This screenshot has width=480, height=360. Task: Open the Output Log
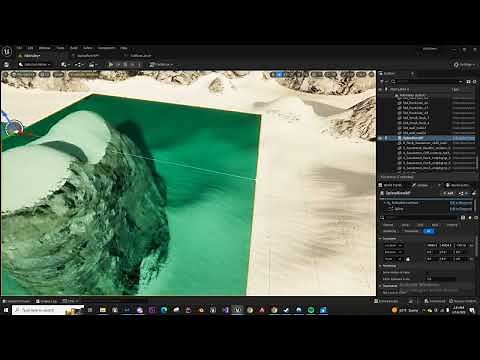[x=47, y=301]
